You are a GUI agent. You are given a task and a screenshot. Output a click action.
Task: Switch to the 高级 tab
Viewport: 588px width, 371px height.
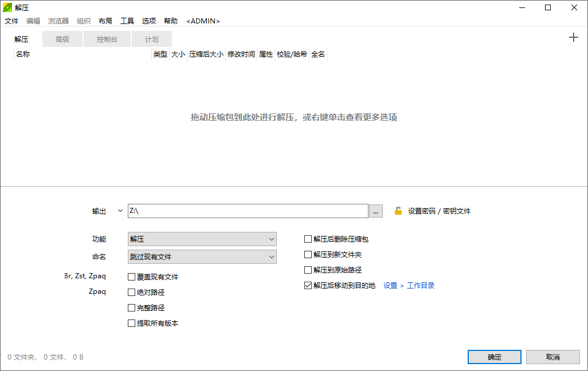(62, 39)
